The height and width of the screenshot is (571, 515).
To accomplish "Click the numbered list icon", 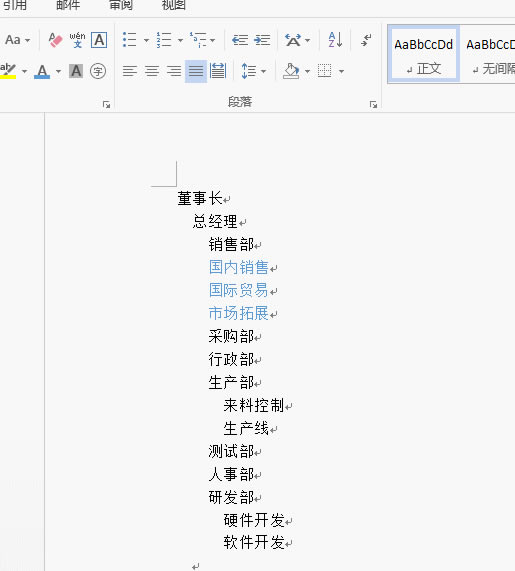I will coord(164,39).
